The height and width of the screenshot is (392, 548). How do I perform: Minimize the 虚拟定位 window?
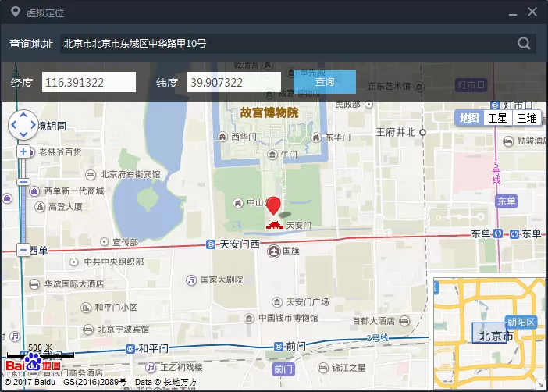pos(513,13)
